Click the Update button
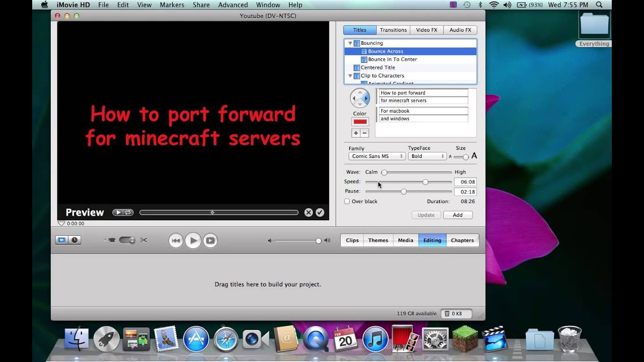644x362 pixels. (426, 215)
